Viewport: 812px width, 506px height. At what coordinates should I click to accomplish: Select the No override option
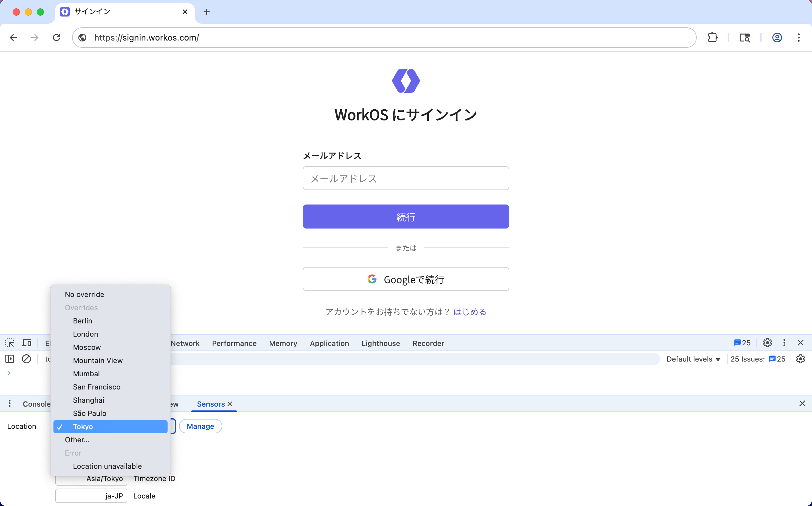coord(84,294)
